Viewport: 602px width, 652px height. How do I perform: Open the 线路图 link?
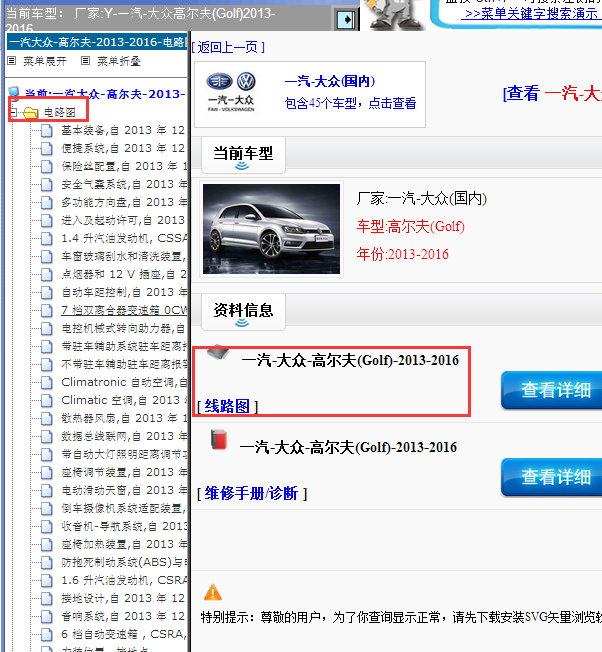tap(227, 406)
